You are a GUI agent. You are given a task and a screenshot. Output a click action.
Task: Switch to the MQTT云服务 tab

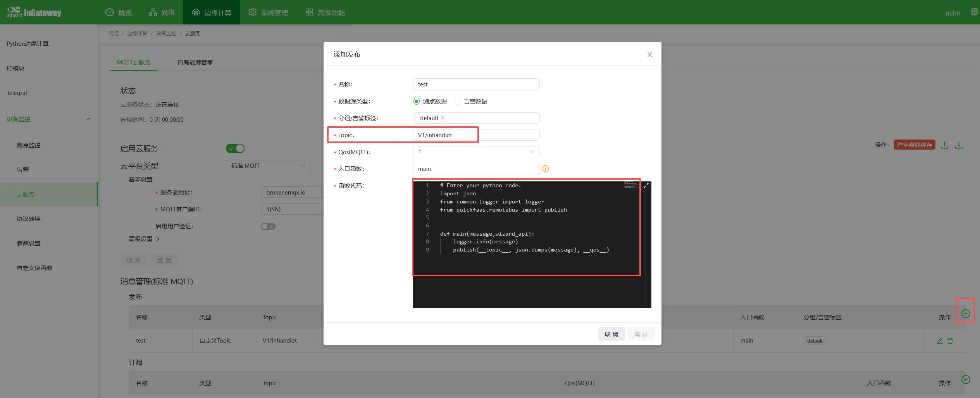pyautogui.click(x=134, y=62)
